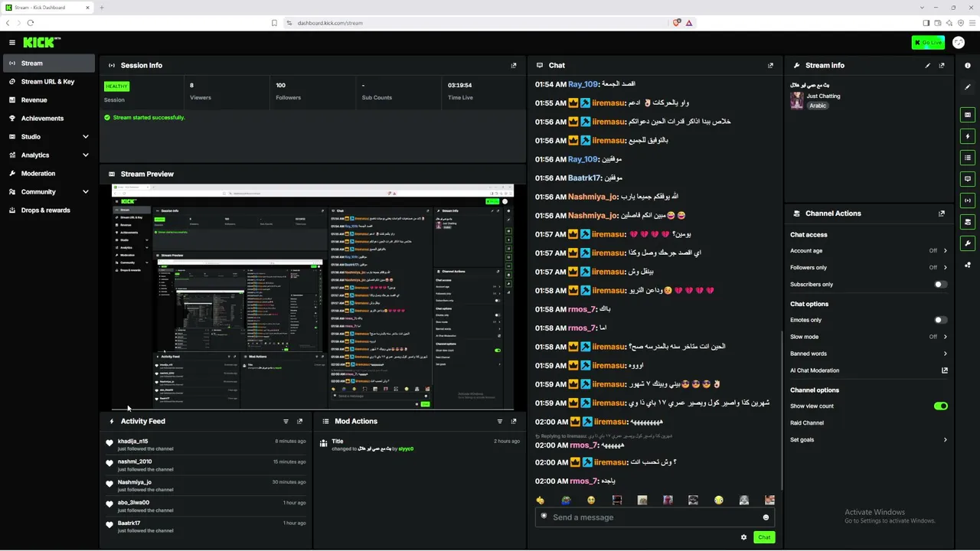
Task: Insert the thumbs-up emote in the chat emote row
Action: coord(541,500)
